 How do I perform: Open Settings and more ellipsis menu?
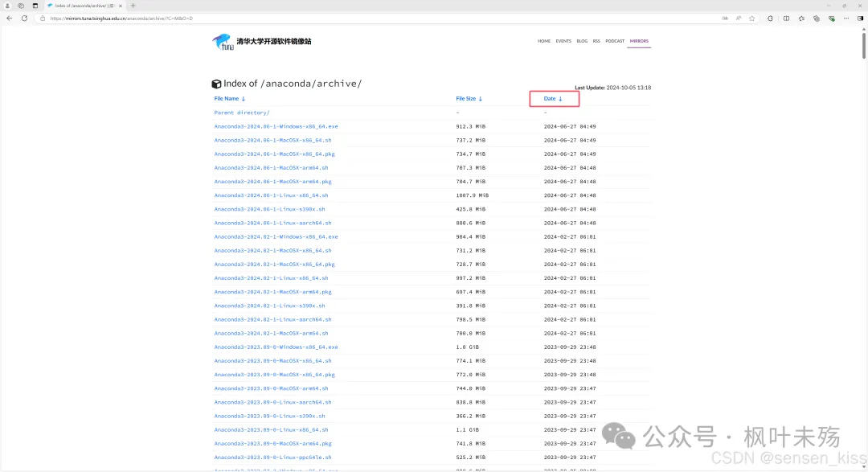tap(845, 18)
